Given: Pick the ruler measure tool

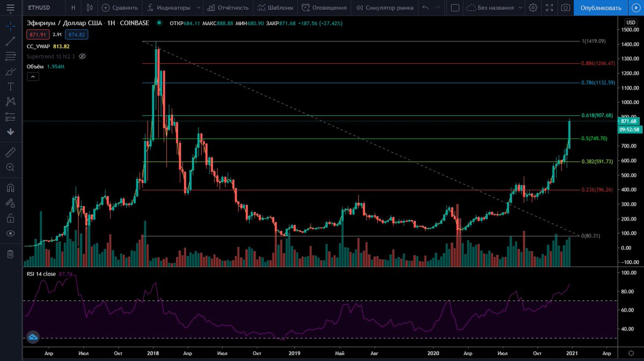Looking at the screenshot, I should (10, 152).
